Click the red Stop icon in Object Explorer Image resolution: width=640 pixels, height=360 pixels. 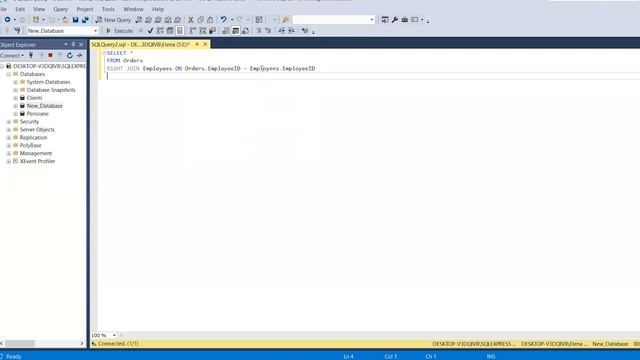pos(50,56)
